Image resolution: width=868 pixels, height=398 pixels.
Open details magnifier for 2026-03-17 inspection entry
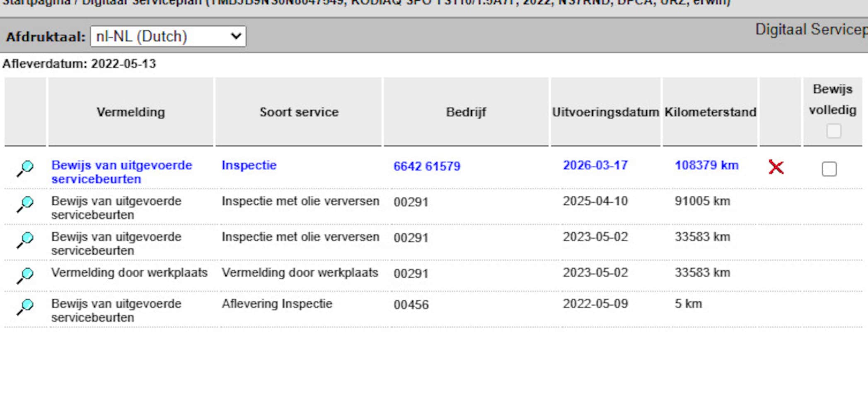tap(25, 168)
